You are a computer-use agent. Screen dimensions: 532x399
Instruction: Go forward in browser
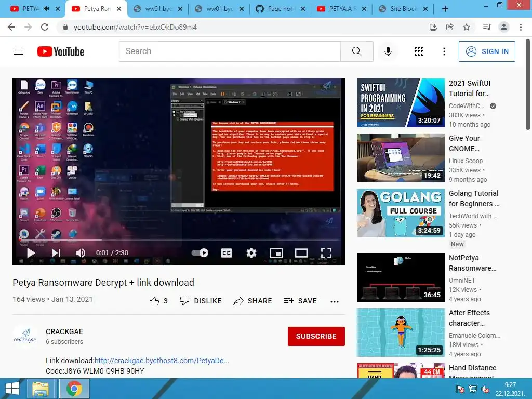tap(28, 27)
